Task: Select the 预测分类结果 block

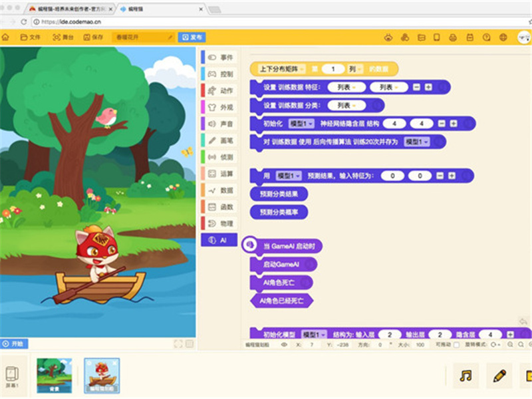Action: coord(279,194)
